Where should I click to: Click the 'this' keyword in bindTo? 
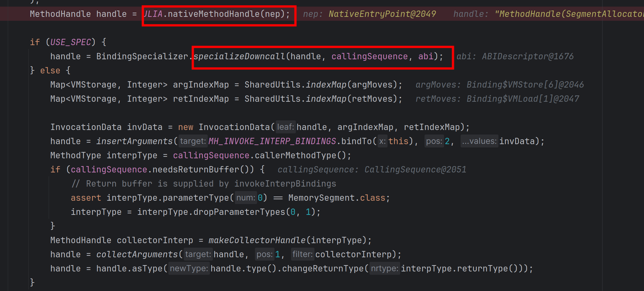[398, 141]
